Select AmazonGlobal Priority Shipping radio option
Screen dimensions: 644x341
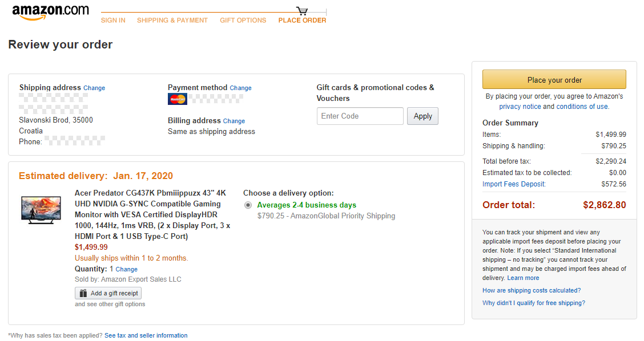(248, 205)
